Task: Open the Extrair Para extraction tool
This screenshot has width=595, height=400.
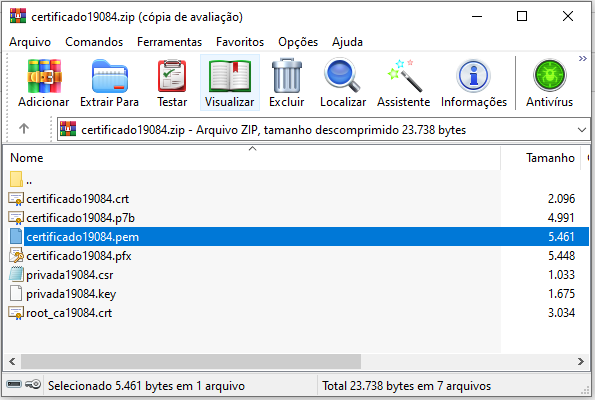Action: click(109, 83)
